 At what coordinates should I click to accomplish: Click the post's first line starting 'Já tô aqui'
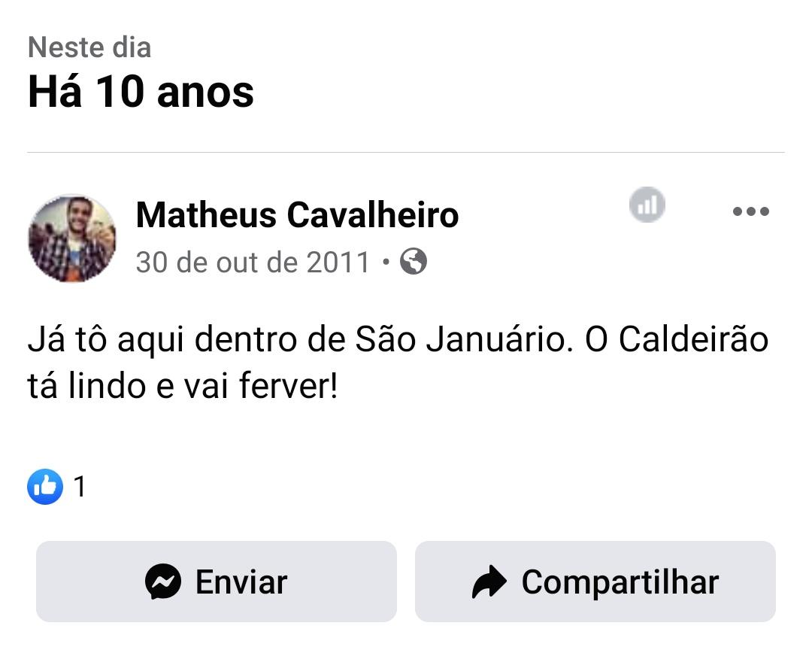(x=398, y=339)
